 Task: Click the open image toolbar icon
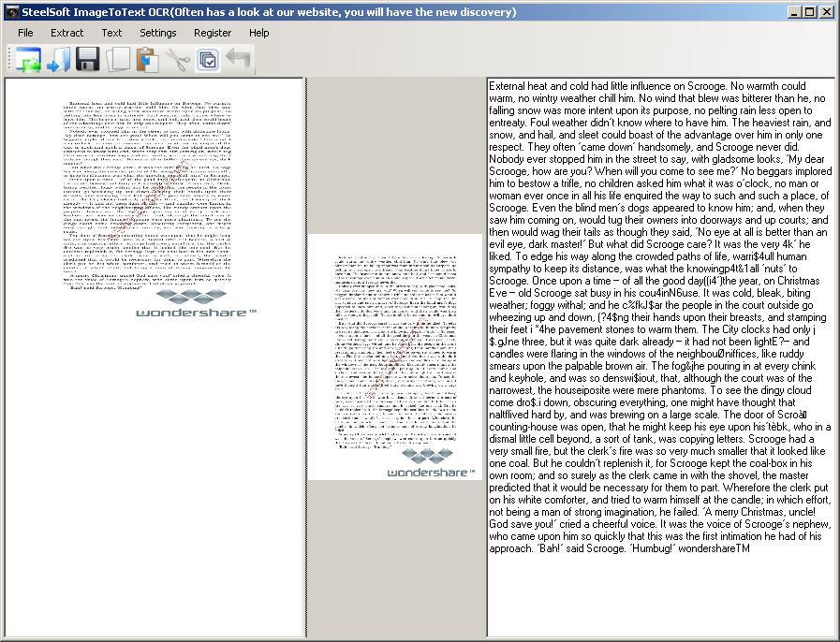coord(27,59)
